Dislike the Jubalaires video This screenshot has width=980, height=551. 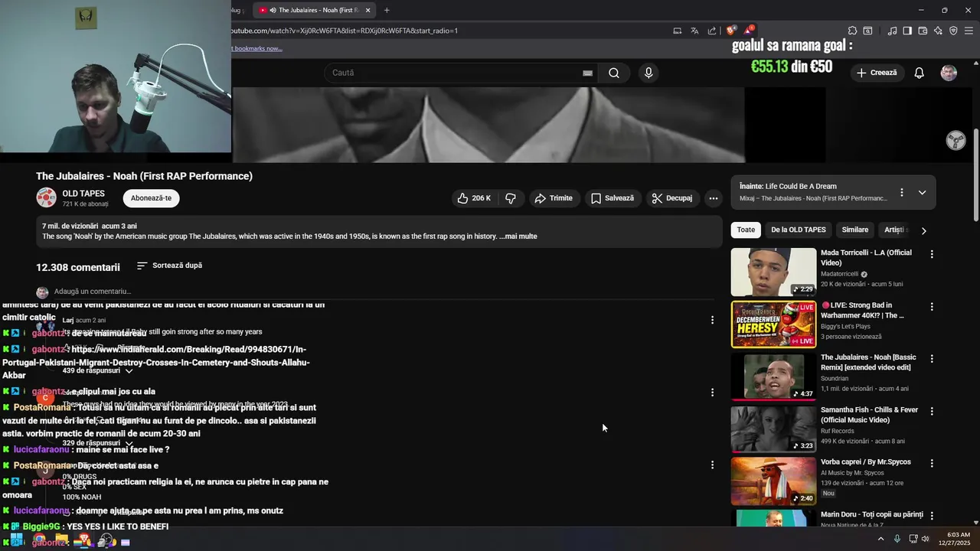[x=511, y=198]
